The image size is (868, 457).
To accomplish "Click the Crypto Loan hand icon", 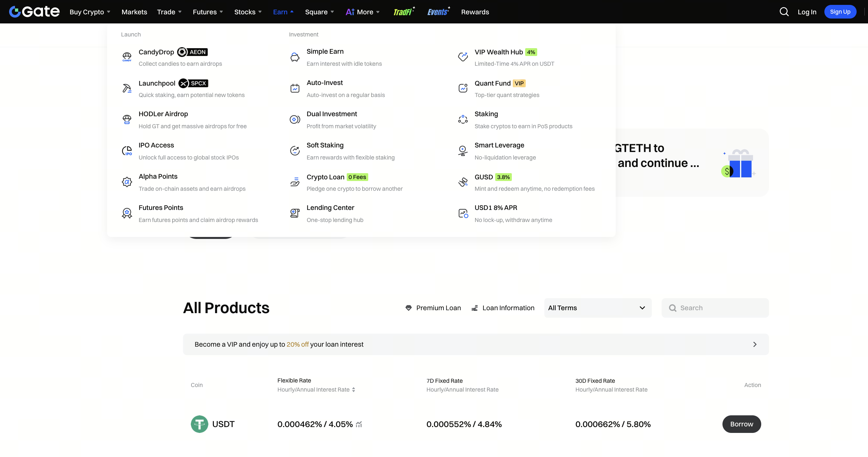I will pos(295,182).
